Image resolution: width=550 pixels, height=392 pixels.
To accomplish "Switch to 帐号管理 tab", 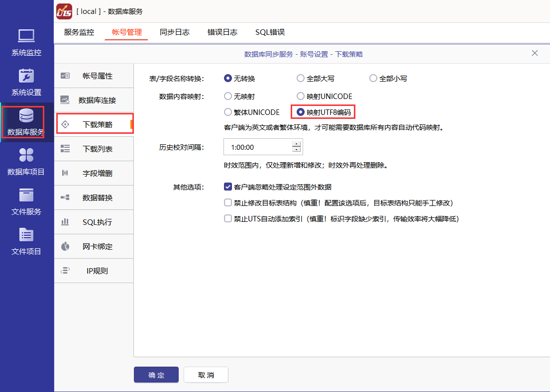I will pyautogui.click(x=126, y=32).
